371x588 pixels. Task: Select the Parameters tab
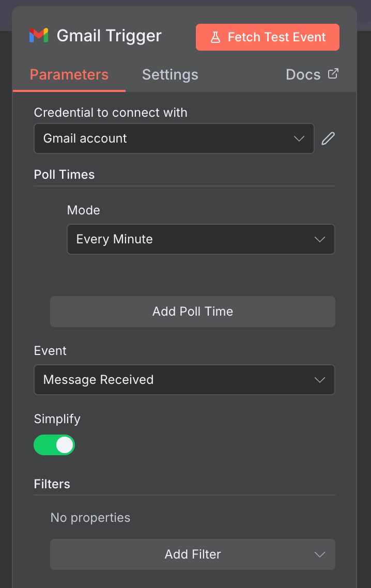pos(69,74)
